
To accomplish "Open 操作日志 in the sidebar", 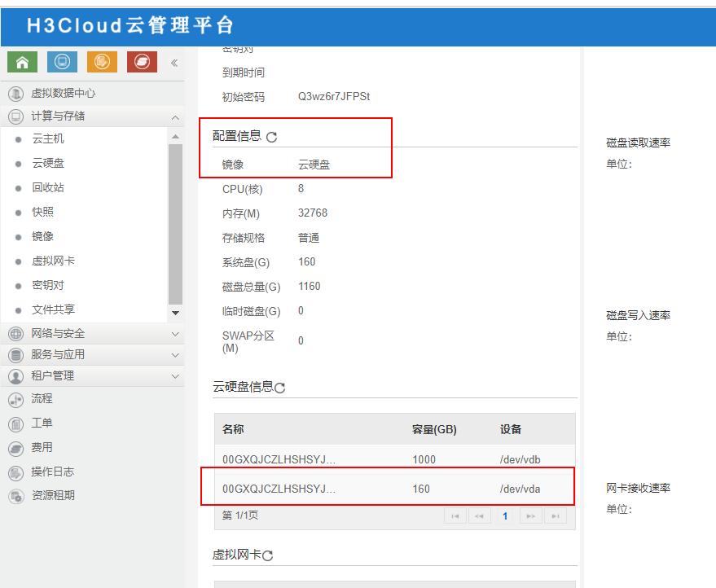I will point(52,472).
